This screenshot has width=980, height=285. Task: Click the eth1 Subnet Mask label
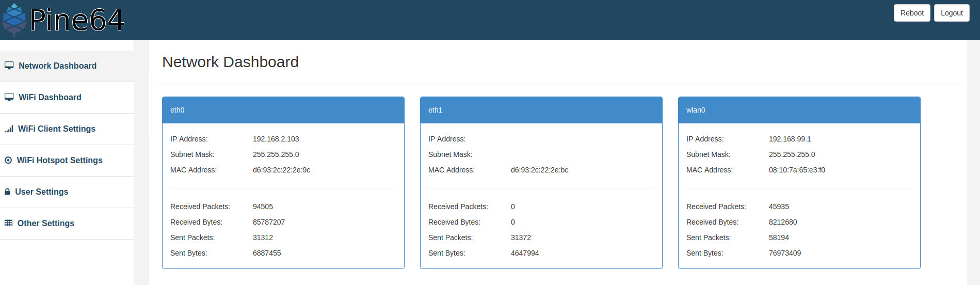451,154
